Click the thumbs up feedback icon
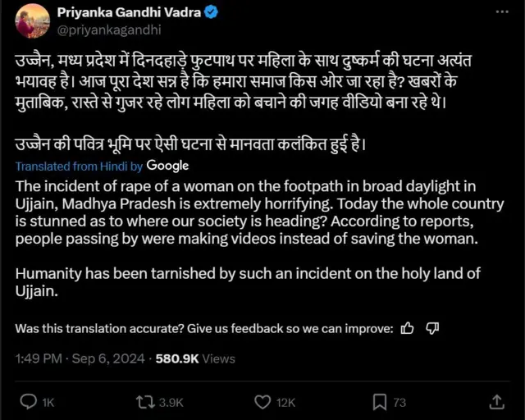The image size is (525, 420). tap(407, 328)
